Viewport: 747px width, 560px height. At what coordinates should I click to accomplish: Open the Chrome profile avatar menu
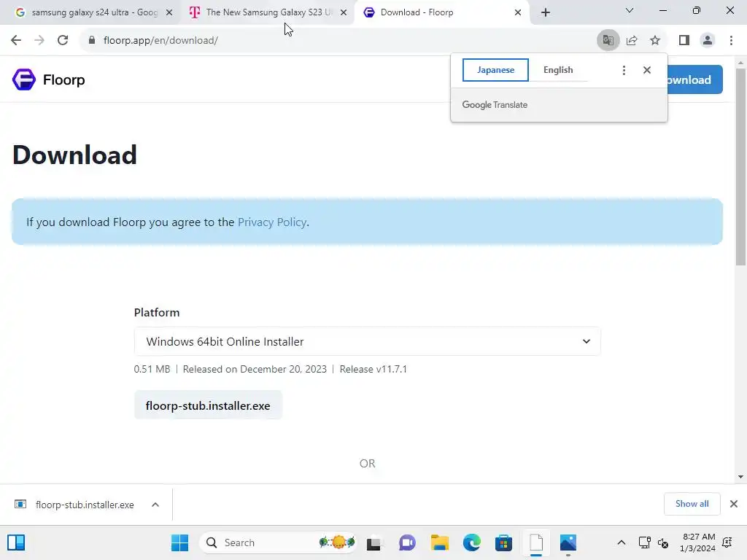pyautogui.click(x=708, y=41)
